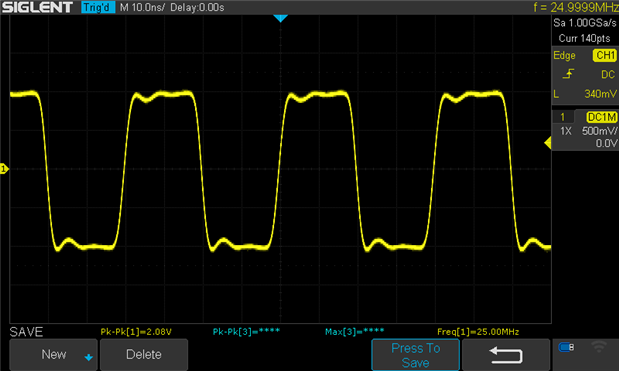Click the SIGLENT logo
The width and height of the screenshot is (619, 371).
[38, 7]
